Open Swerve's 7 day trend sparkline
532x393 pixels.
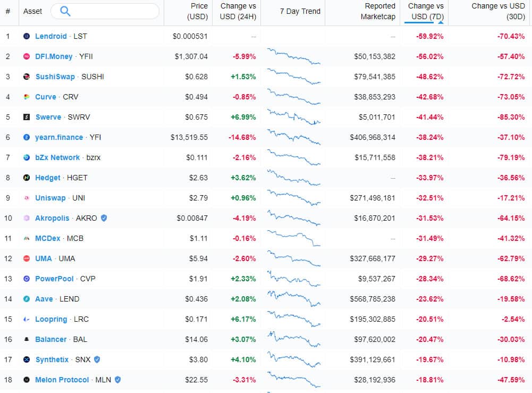(294, 117)
